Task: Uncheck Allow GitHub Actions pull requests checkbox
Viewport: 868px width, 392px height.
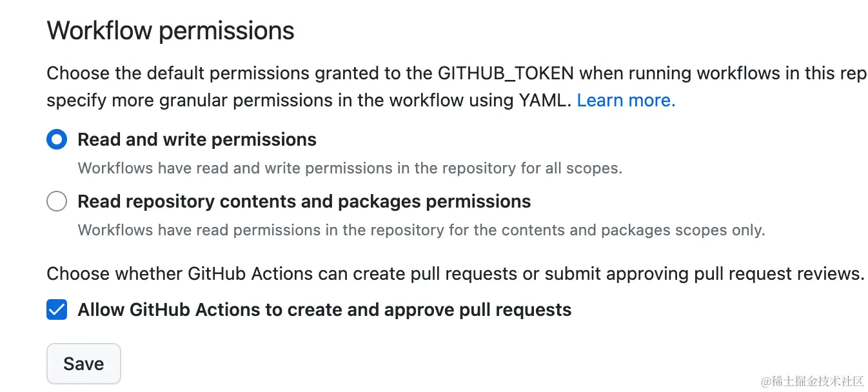Action: (57, 309)
